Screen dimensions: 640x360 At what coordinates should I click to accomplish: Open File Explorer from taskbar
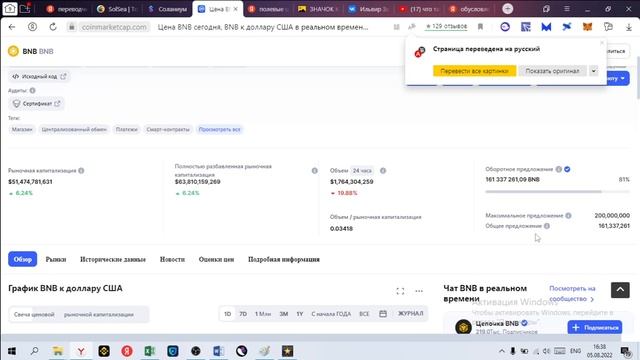[58, 351]
